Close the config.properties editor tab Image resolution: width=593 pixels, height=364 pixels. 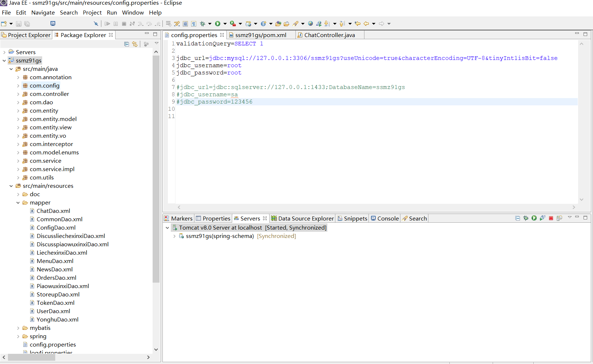[x=222, y=35]
